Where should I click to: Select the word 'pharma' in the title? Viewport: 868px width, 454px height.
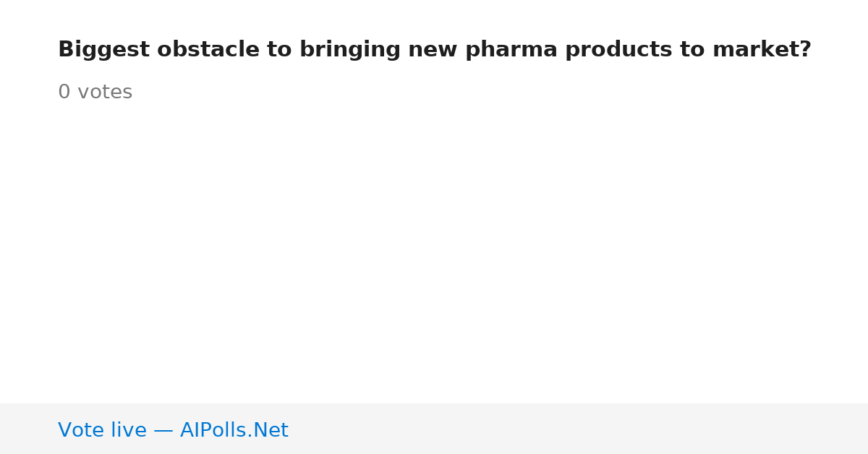tap(511, 50)
